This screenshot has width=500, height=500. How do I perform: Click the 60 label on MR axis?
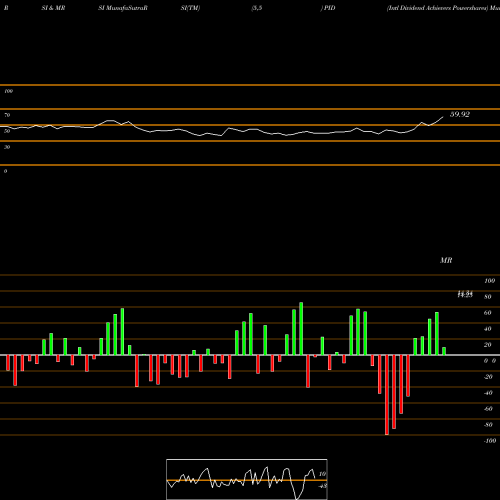pos(488,313)
